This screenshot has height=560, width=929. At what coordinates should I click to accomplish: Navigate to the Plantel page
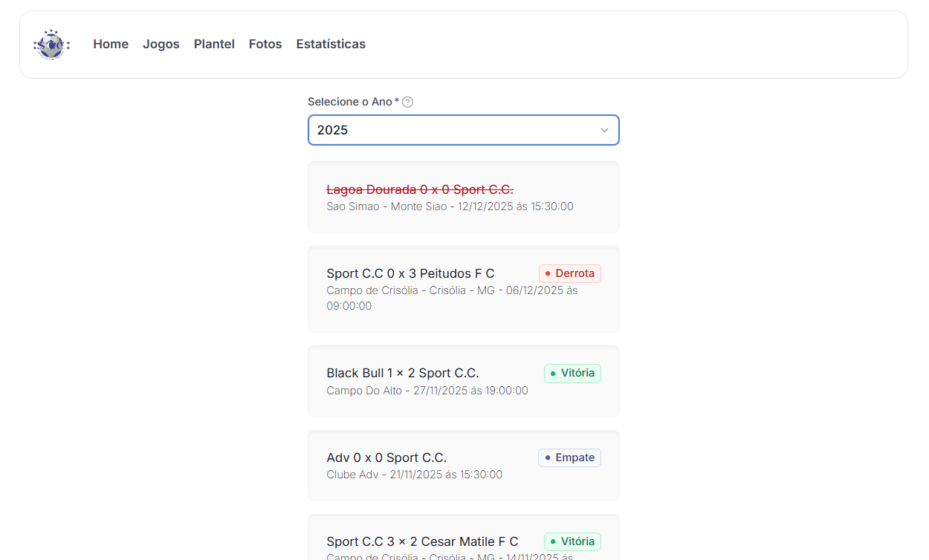pos(214,45)
